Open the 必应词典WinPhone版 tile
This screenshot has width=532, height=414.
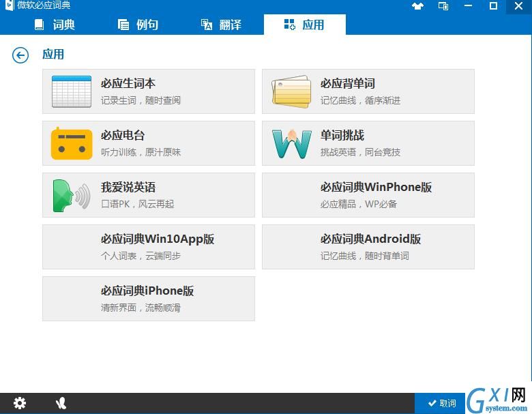tap(368, 195)
